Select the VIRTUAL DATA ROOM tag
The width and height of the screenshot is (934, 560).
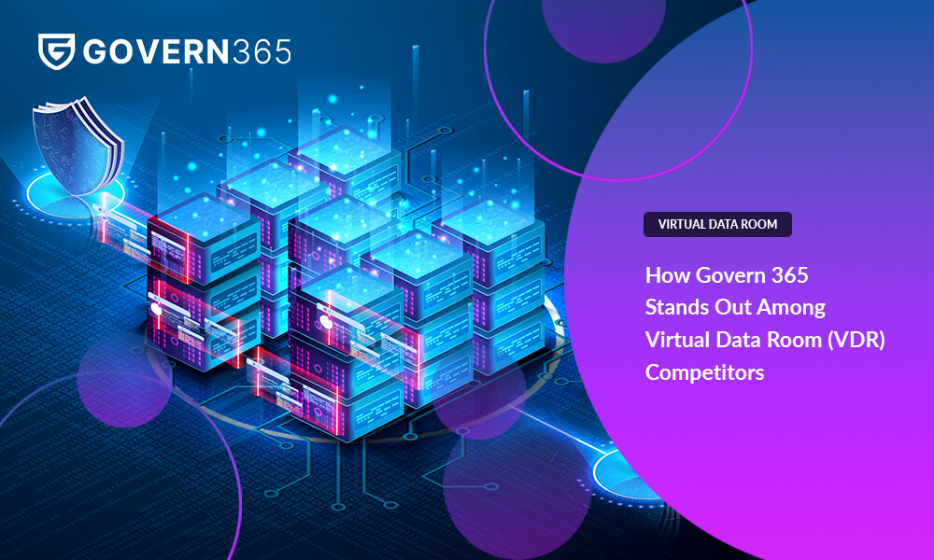click(x=717, y=224)
